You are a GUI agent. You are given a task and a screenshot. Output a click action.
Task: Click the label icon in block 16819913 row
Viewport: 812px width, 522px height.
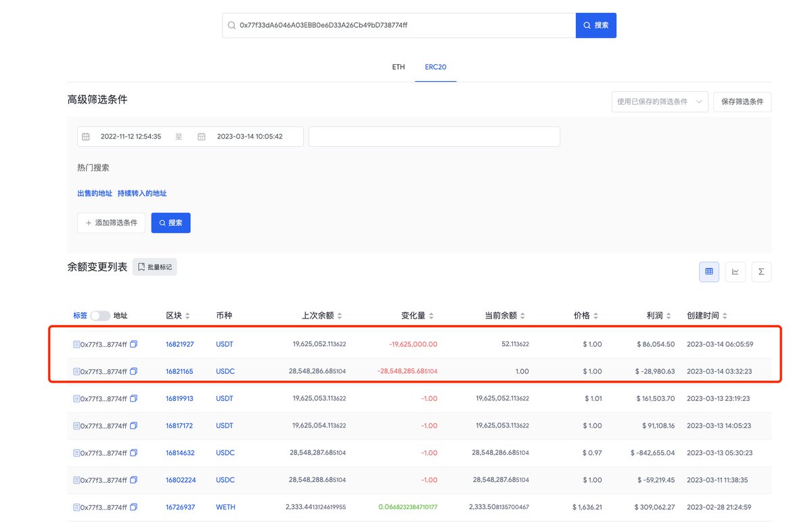click(76, 398)
